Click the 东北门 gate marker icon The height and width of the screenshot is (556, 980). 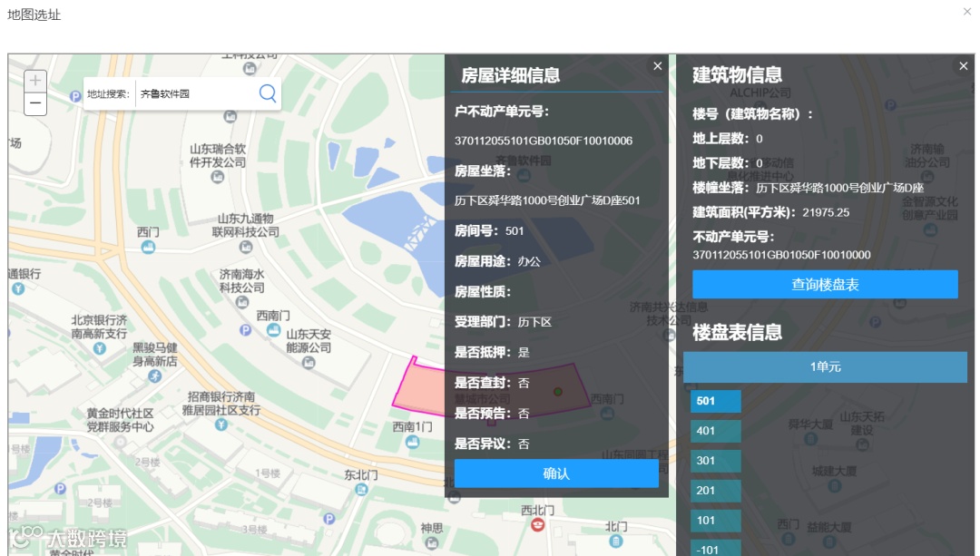(x=361, y=490)
